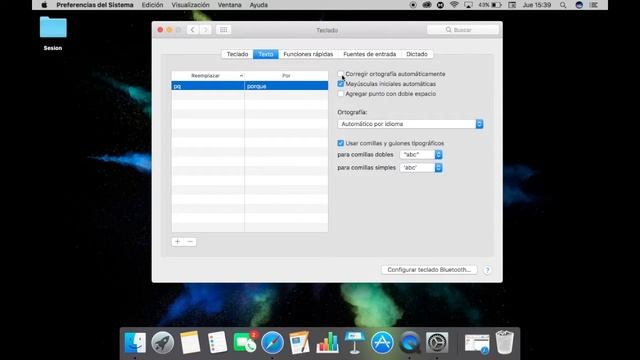Uncheck Mayúsculas iniciales automáticas
The image size is (640, 360).
340,84
